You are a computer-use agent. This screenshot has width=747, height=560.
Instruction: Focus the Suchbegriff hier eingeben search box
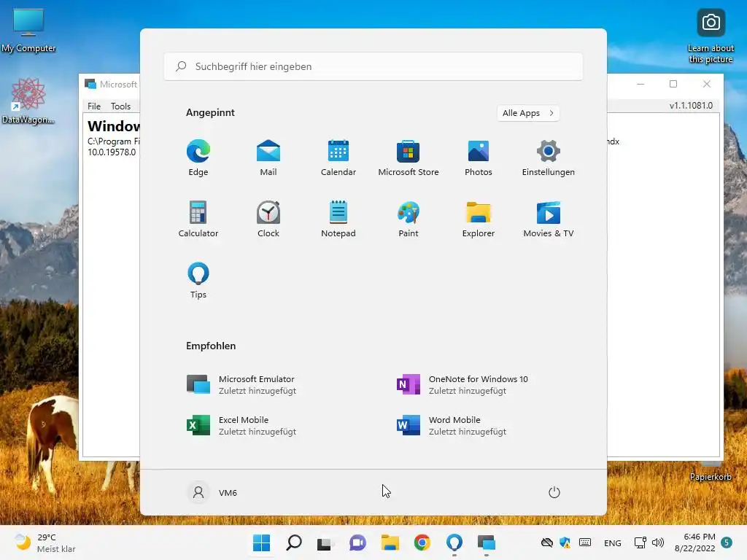(x=373, y=66)
